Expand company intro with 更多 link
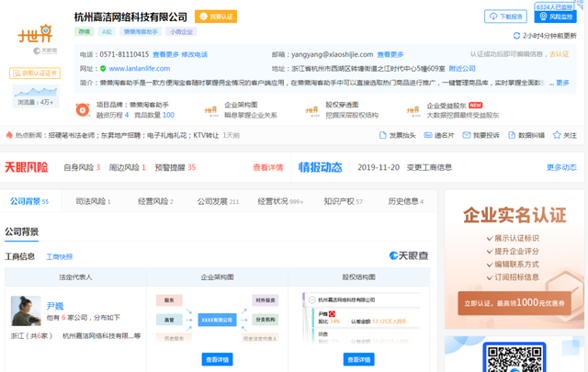 coord(562,83)
